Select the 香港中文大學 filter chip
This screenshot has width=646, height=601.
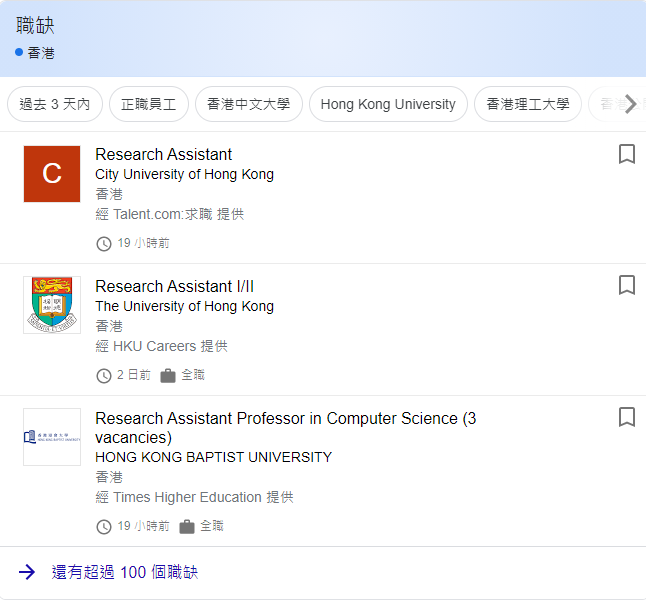[249, 104]
